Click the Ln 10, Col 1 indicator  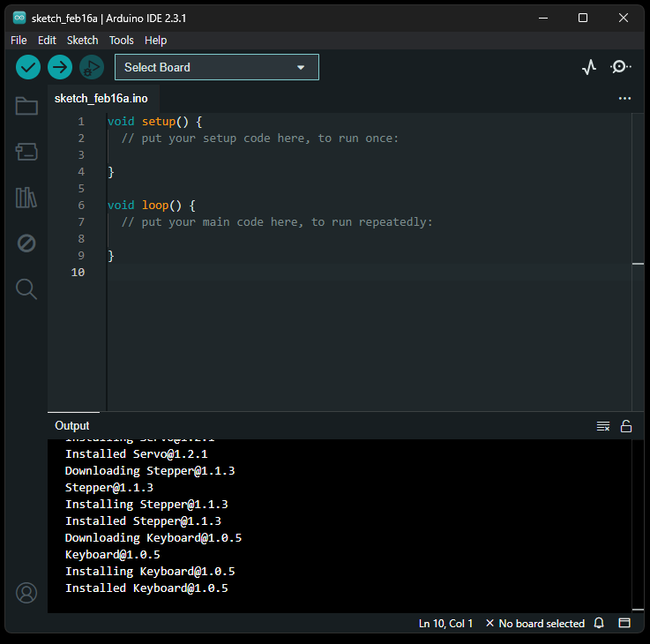tap(445, 623)
